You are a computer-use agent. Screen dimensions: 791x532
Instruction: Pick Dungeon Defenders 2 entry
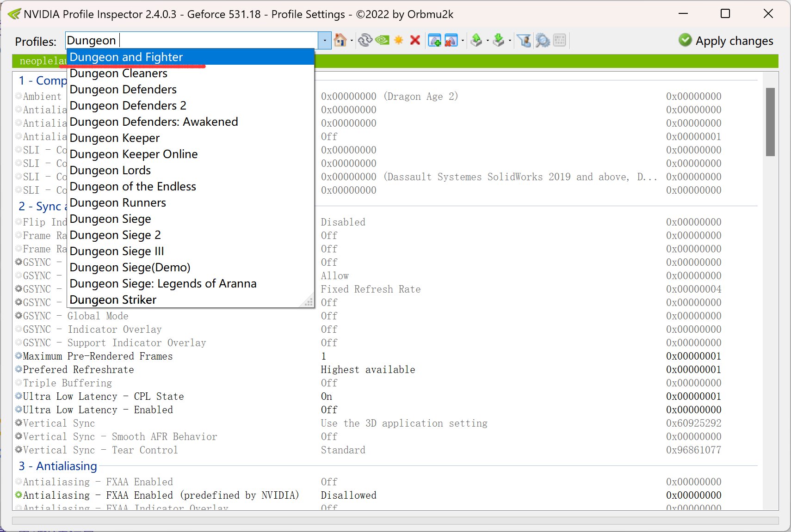coord(191,105)
